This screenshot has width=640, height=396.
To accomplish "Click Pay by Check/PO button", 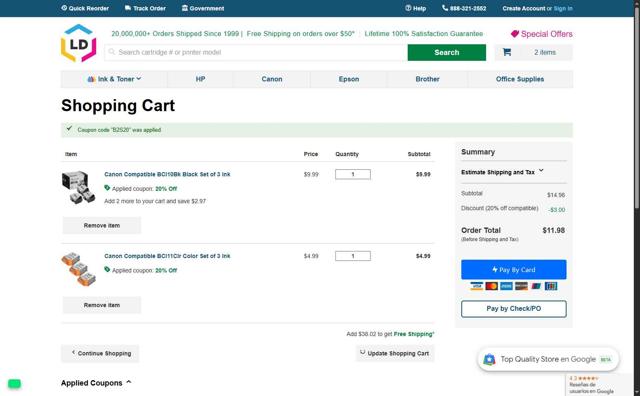I will pos(513,309).
